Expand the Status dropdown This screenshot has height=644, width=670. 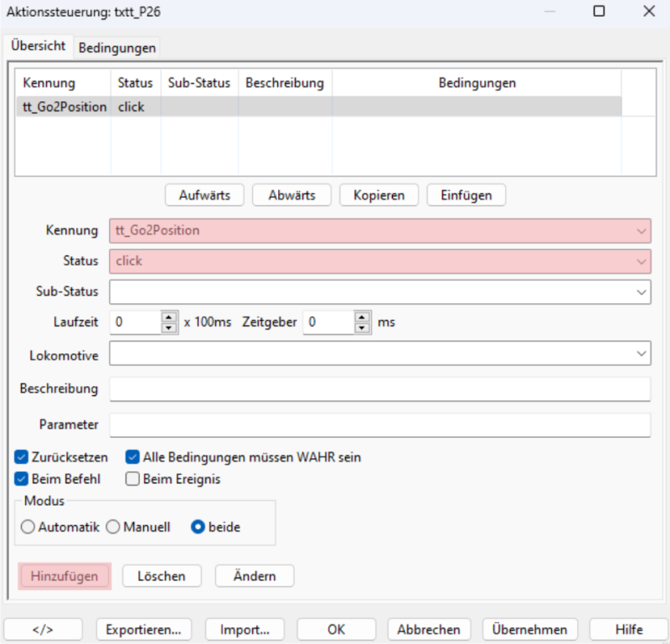tap(642, 261)
